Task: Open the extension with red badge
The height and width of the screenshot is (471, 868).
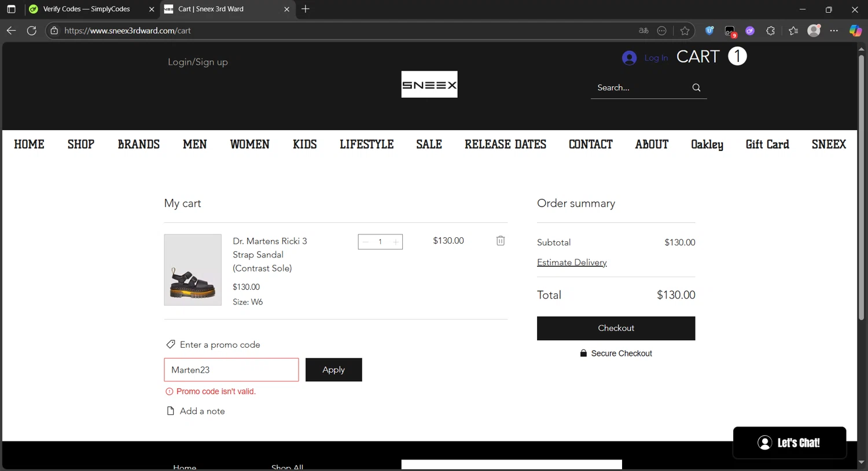Action: [730, 31]
